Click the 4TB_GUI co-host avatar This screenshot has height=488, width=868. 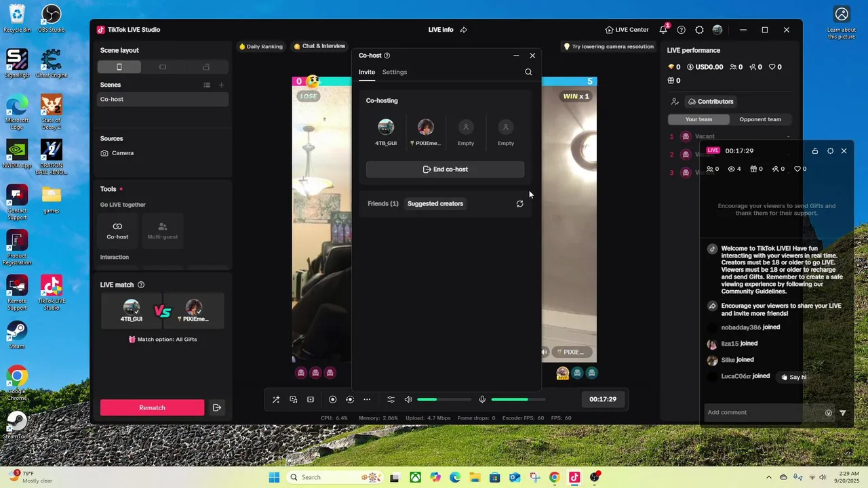386,127
